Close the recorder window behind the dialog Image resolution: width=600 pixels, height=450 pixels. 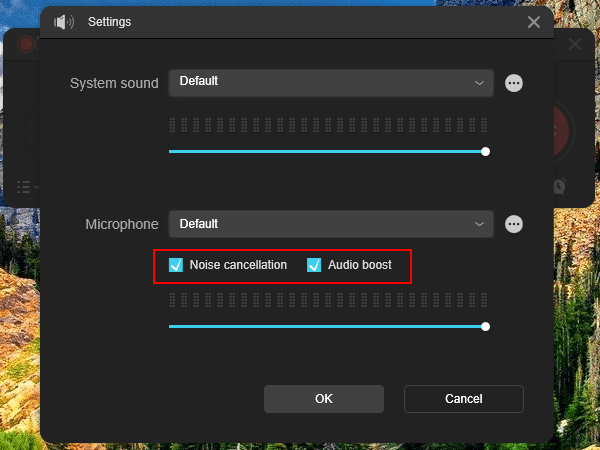click(575, 44)
